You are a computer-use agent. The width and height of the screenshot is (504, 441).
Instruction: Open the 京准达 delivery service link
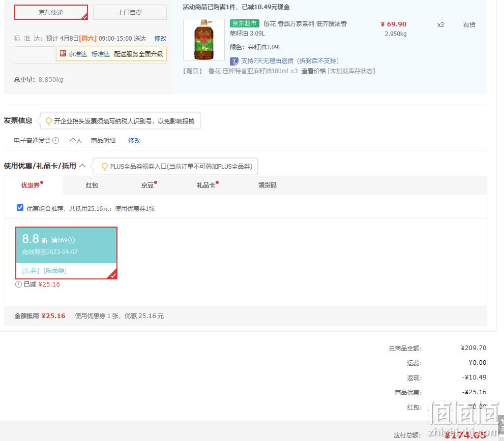pos(78,54)
